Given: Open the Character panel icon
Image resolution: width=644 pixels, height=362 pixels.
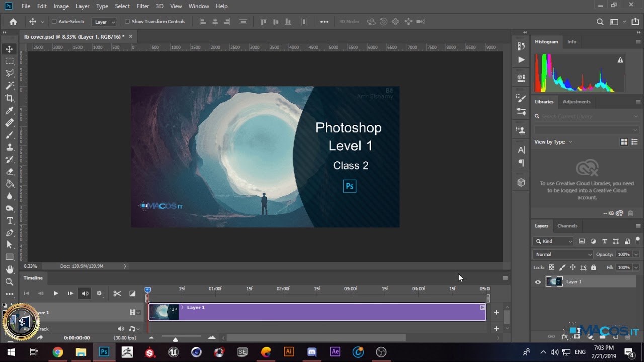Looking at the screenshot, I should [x=521, y=150].
